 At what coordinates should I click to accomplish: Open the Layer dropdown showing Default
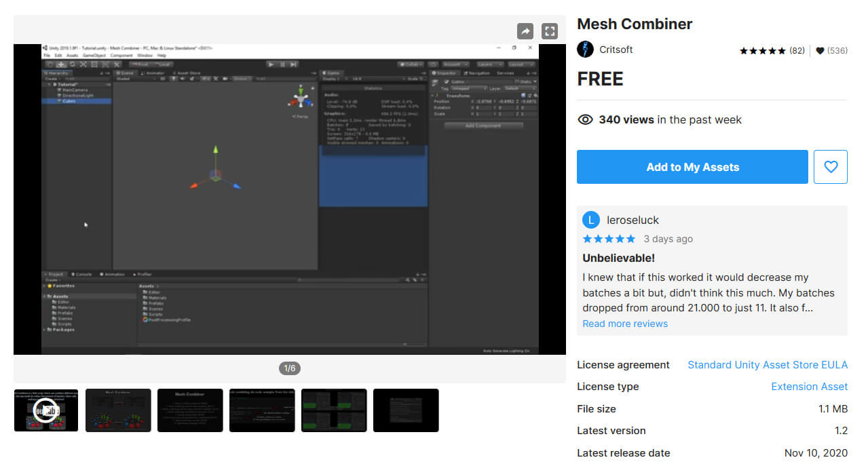[520, 88]
